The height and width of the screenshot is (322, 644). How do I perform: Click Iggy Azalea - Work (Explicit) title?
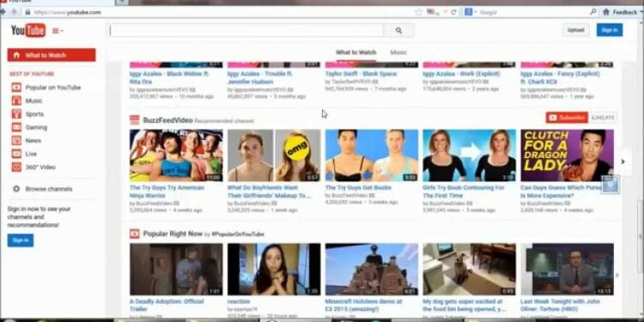click(x=461, y=74)
